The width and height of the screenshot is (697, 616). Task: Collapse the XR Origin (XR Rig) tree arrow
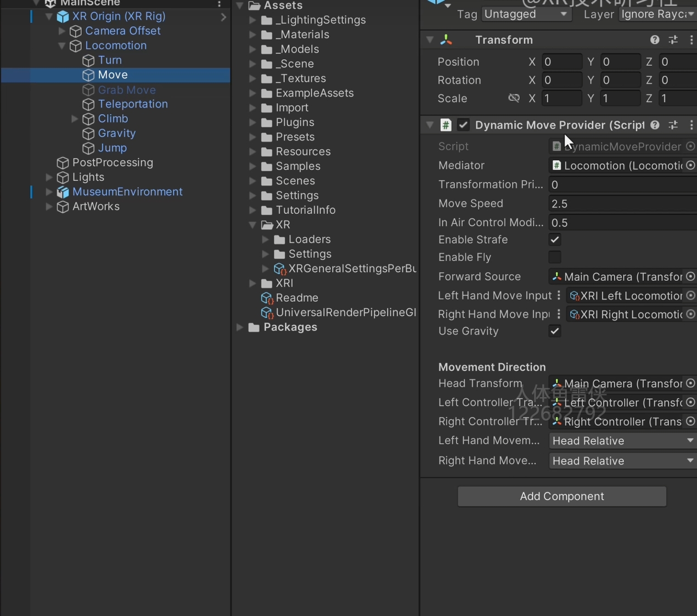coord(49,16)
